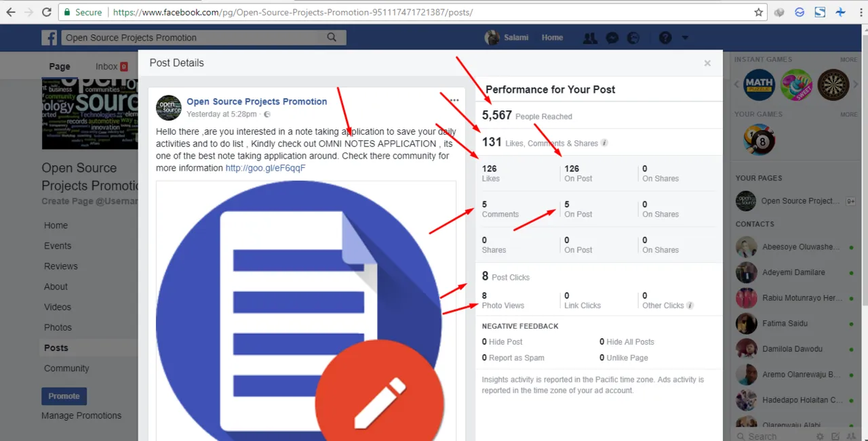Open the Open Source Projects Promotion post author link

pos(257,102)
